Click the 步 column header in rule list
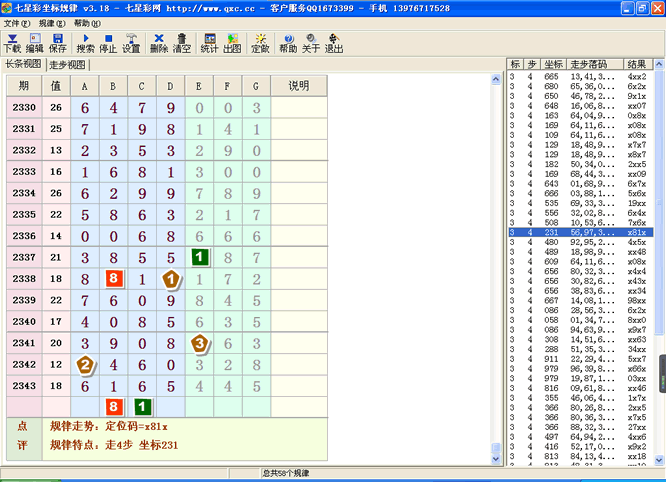 531,64
